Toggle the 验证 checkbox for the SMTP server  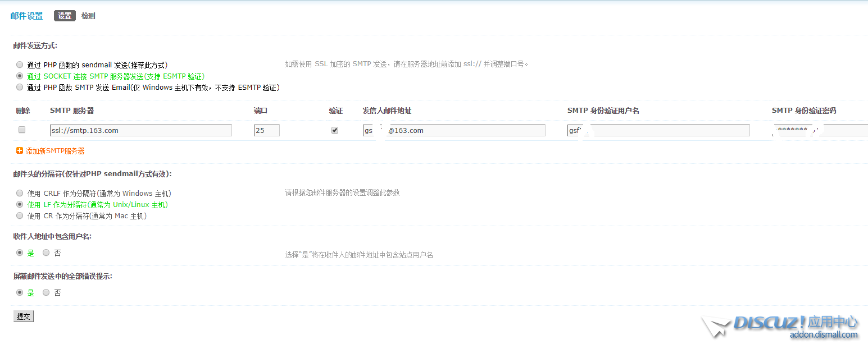coord(335,130)
